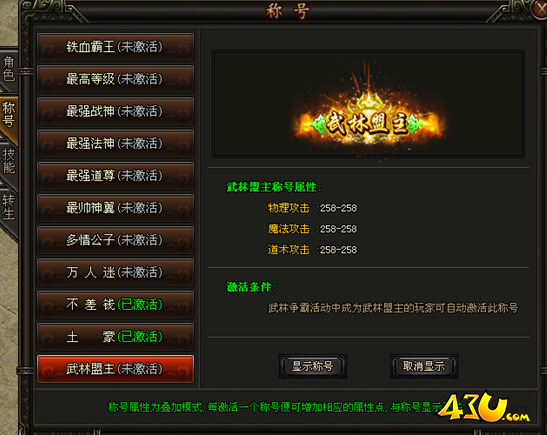
Task: Choose the 最强战神 title in list
Action: (x=115, y=111)
